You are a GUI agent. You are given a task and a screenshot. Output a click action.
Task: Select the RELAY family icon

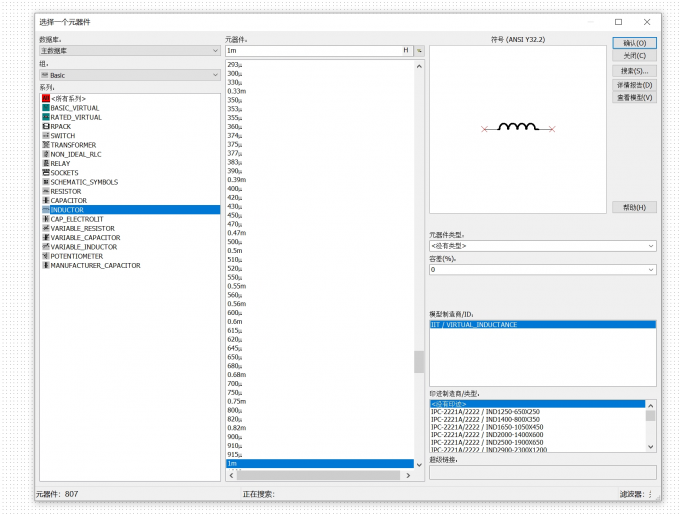pyautogui.click(x=46, y=163)
